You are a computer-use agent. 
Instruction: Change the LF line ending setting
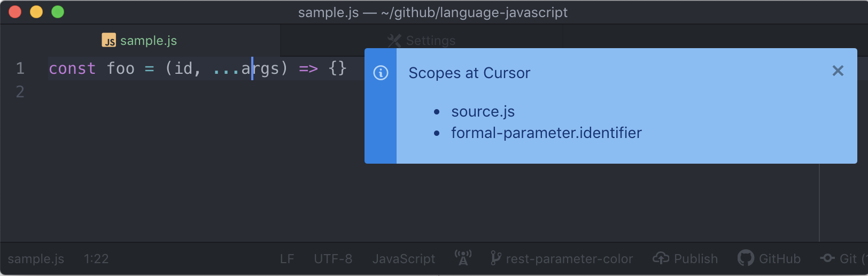click(x=287, y=259)
